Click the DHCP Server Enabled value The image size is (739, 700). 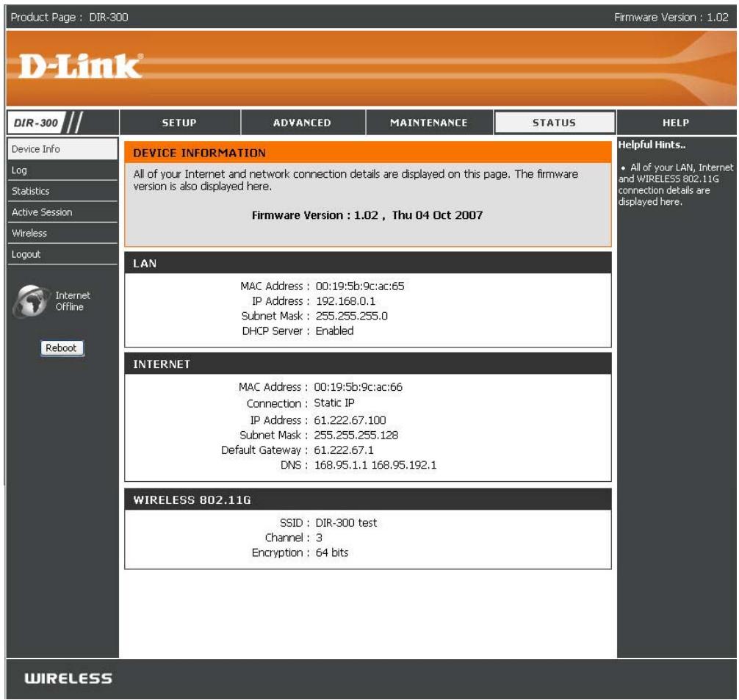(x=334, y=331)
